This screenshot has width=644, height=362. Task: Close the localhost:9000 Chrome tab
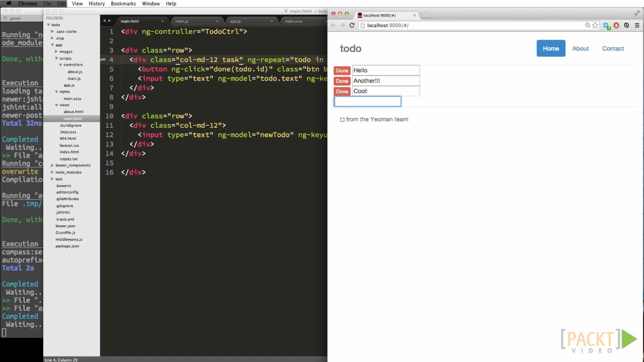tap(415, 15)
